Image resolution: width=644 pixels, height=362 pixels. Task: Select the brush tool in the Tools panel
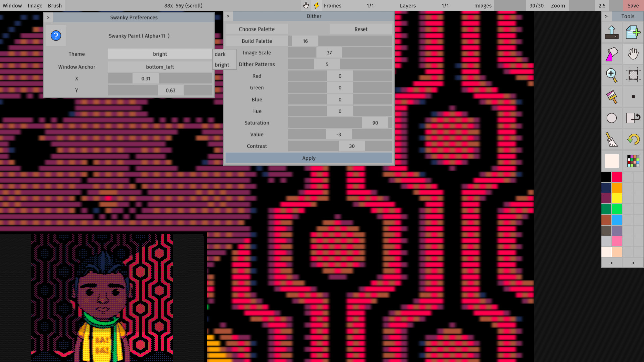(x=611, y=97)
